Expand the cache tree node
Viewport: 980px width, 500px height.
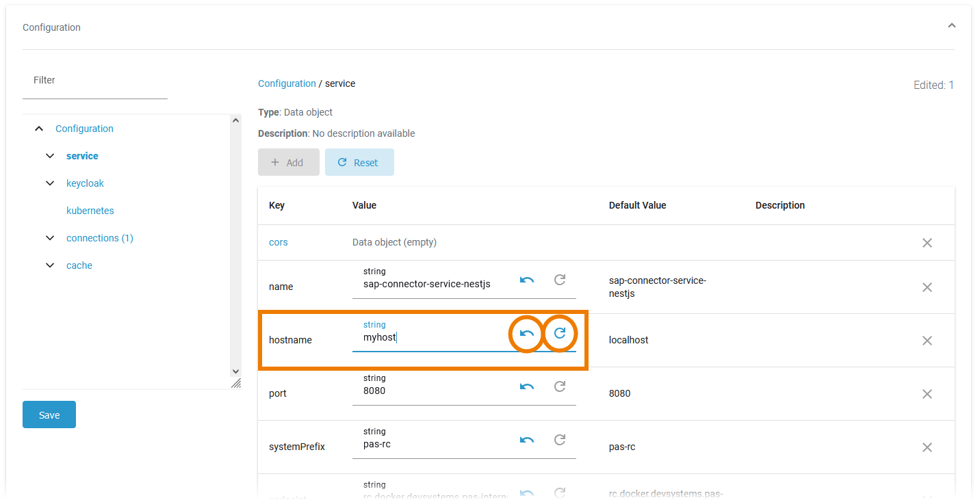pos(50,265)
